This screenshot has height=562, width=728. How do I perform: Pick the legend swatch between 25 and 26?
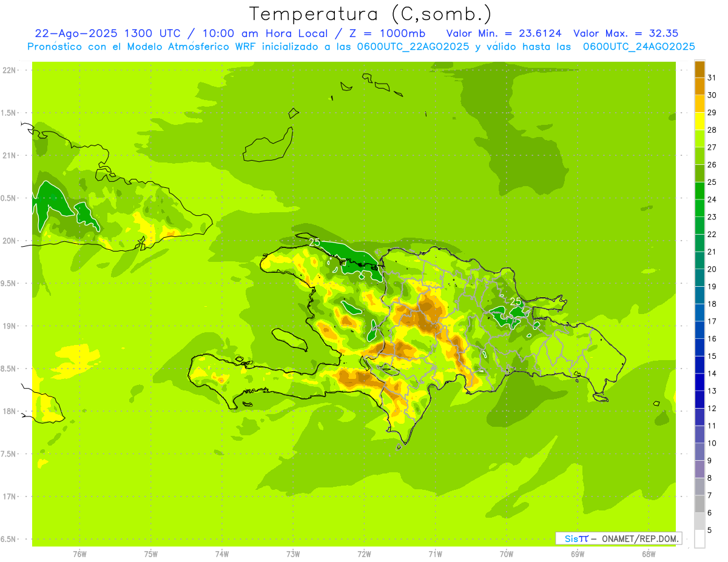point(699,173)
